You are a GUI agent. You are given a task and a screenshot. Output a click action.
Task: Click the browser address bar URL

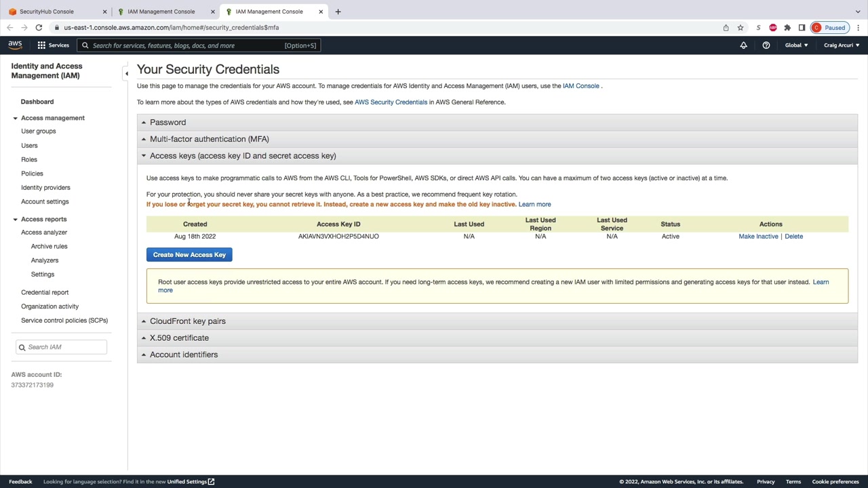tap(172, 28)
